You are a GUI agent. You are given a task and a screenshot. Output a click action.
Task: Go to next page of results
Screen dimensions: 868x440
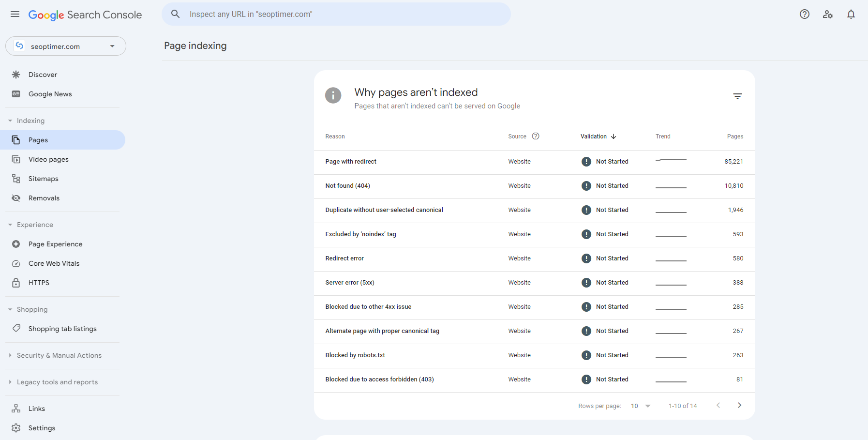point(739,406)
